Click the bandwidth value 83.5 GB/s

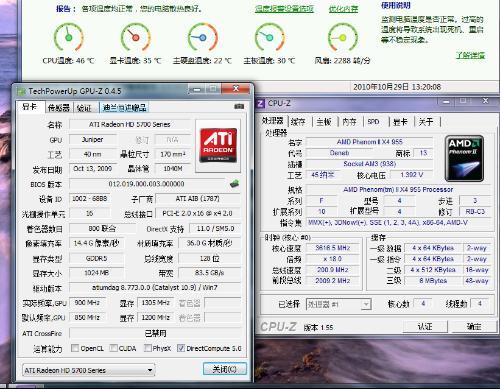click(x=209, y=273)
